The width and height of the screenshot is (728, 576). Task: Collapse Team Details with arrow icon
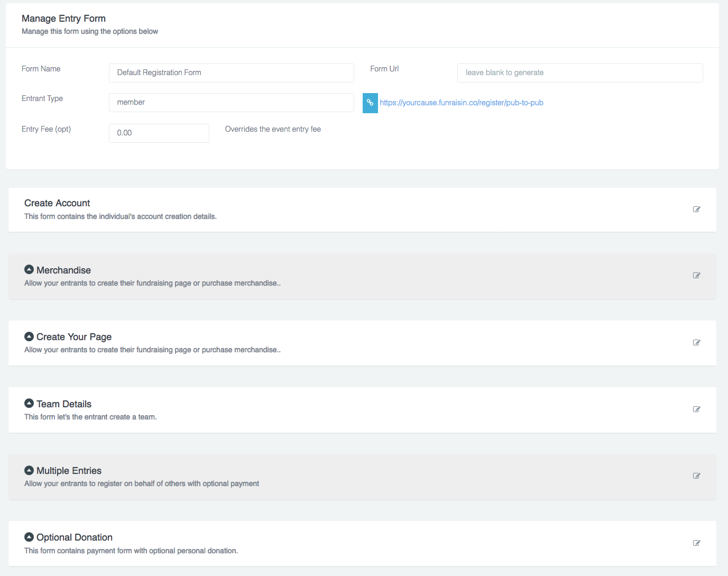click(x=29, y=404)
